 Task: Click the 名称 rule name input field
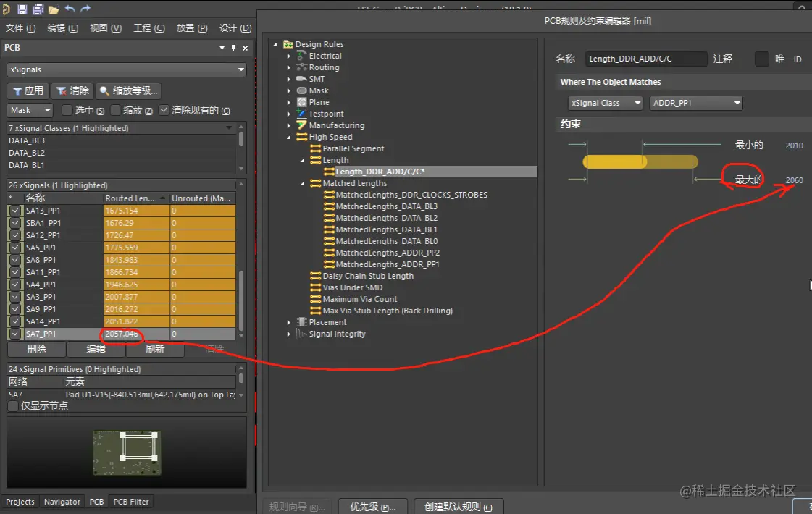tap(646, 59)
